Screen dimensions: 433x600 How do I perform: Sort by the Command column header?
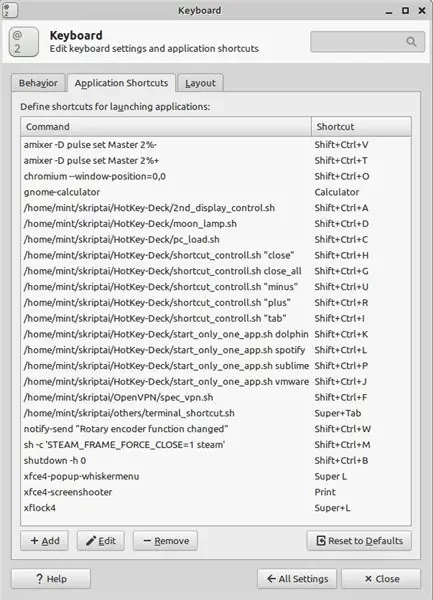coord(166,127)
